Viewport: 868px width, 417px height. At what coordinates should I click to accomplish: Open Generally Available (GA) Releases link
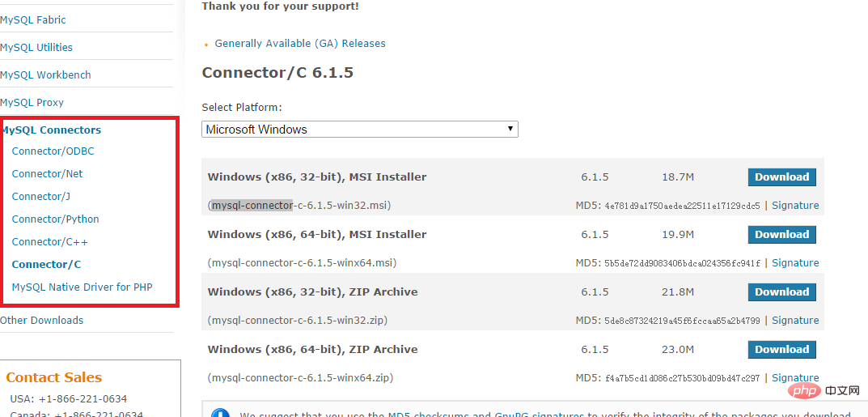300,43
